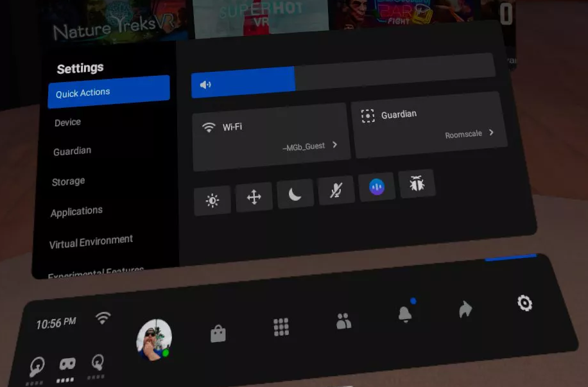
Task: Open the Wi-Fi settings card
Action: tap(271, 137)
